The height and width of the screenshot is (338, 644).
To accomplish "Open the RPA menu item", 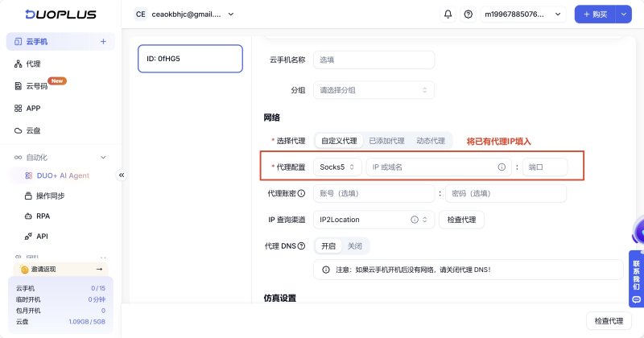I will click(43, 216).
